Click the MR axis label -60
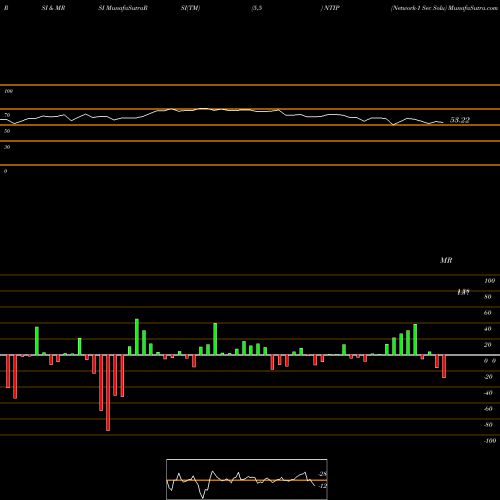500x500 pixels. [x=488, y=409]
